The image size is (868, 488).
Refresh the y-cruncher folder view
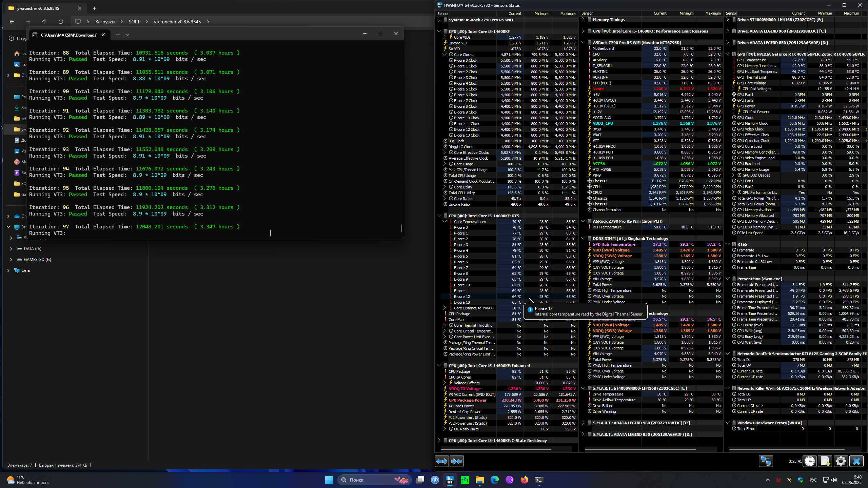point(61,22)
